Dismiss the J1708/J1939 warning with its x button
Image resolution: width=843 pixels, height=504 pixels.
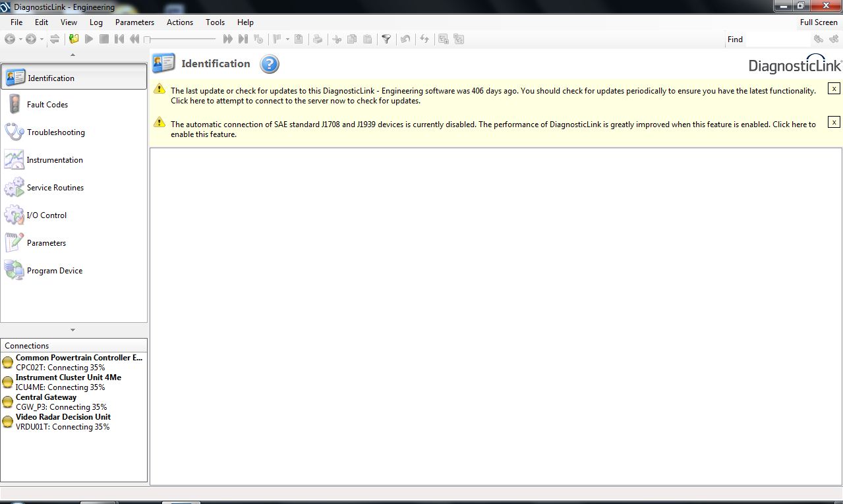[834, 122]
